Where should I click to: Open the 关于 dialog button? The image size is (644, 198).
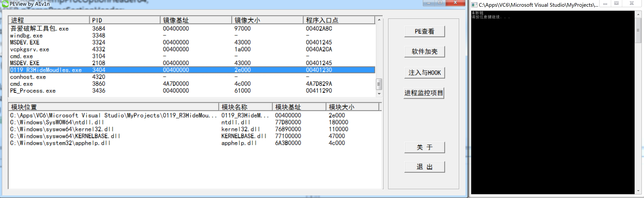pyautogui.click(x=424, y=147)
